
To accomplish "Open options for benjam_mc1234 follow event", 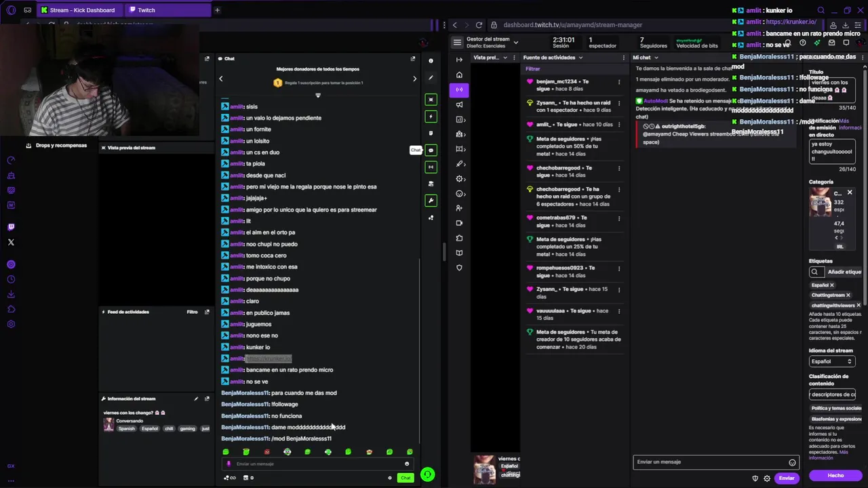I will tap(618, 82).
